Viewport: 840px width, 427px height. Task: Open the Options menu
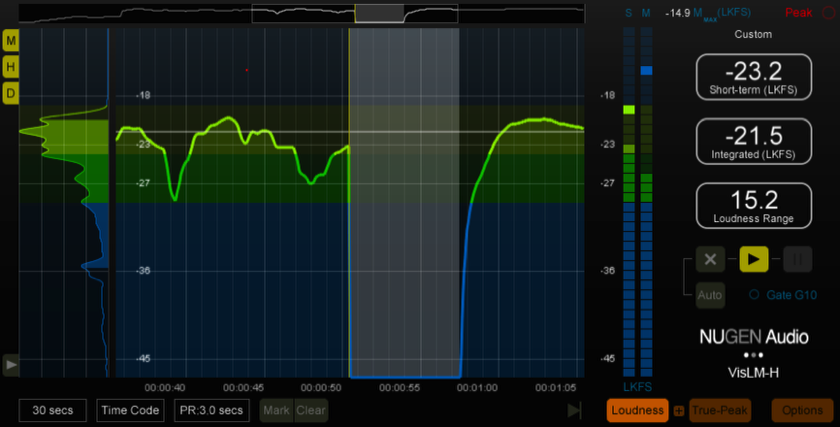(x=802, y=410)
